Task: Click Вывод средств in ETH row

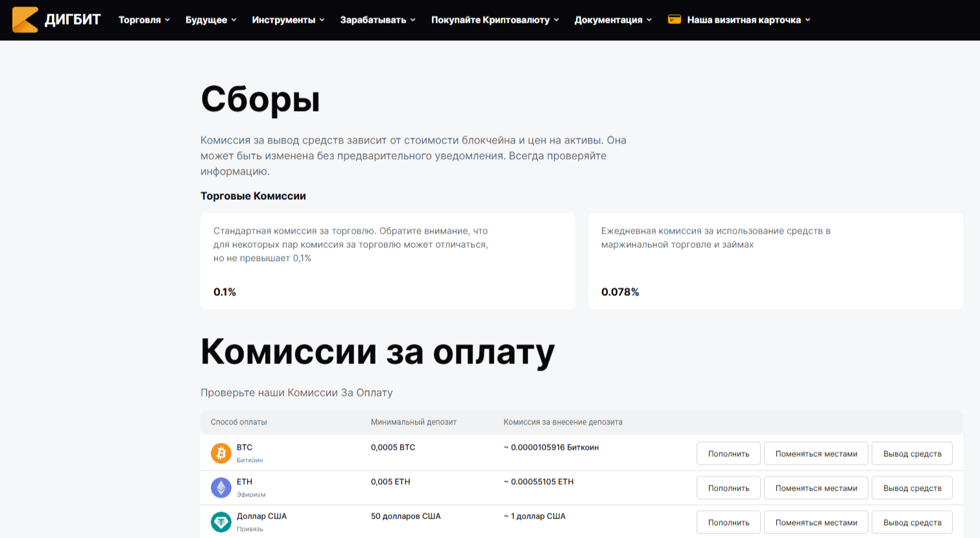Action: pyautogui.click(x=912, y=488)
